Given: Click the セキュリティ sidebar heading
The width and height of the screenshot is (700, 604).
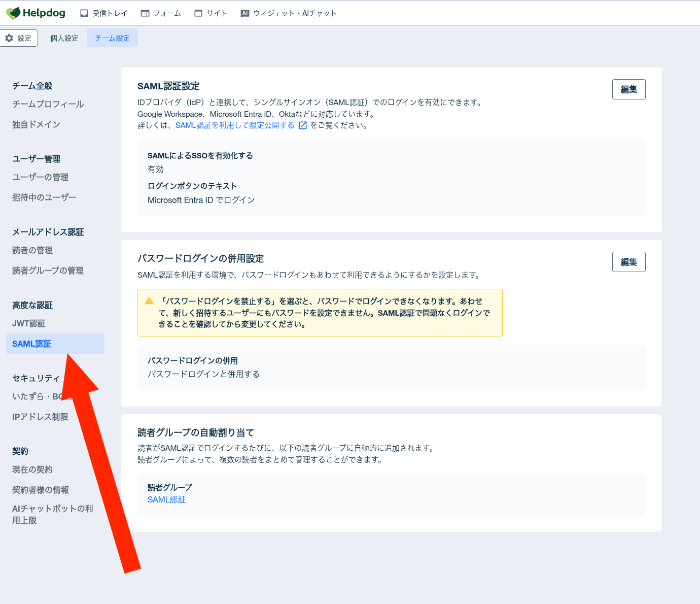Looking at the screenshot, I should [36, 378].
